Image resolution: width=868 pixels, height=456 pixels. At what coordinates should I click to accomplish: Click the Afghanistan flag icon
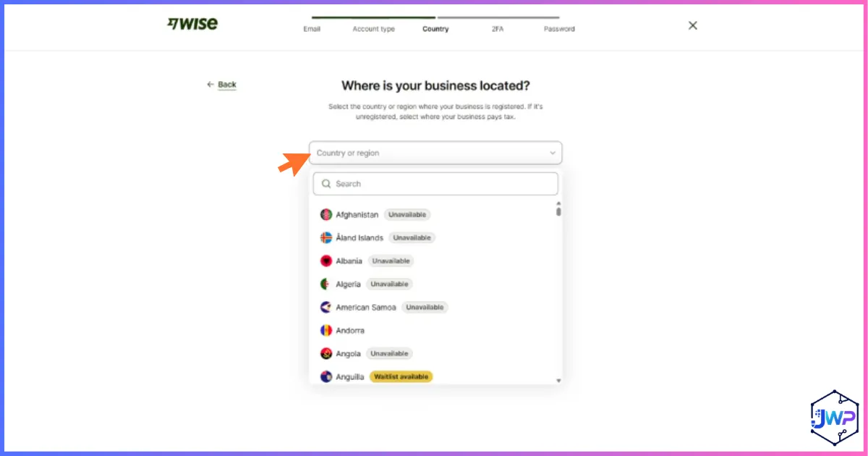(326, 215)
